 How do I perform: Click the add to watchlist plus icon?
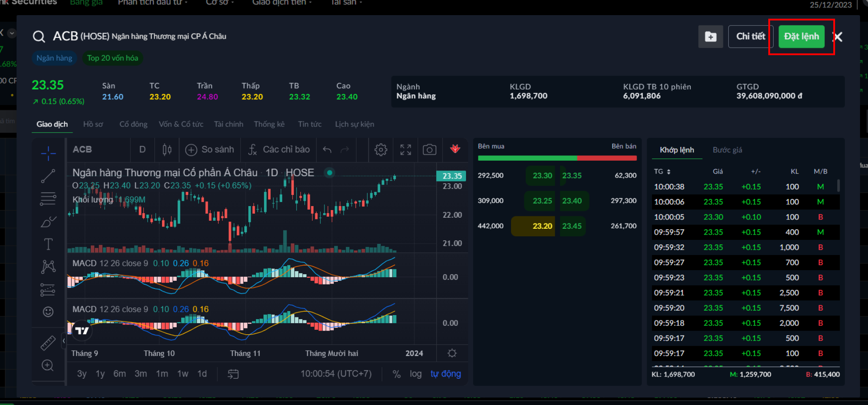pyautogui.click(x=710, y=36)
